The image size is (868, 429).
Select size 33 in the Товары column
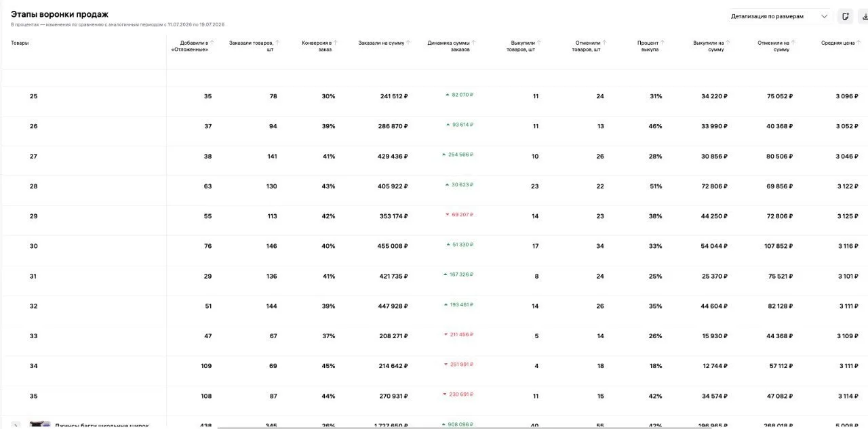click(x=34, y=336)
